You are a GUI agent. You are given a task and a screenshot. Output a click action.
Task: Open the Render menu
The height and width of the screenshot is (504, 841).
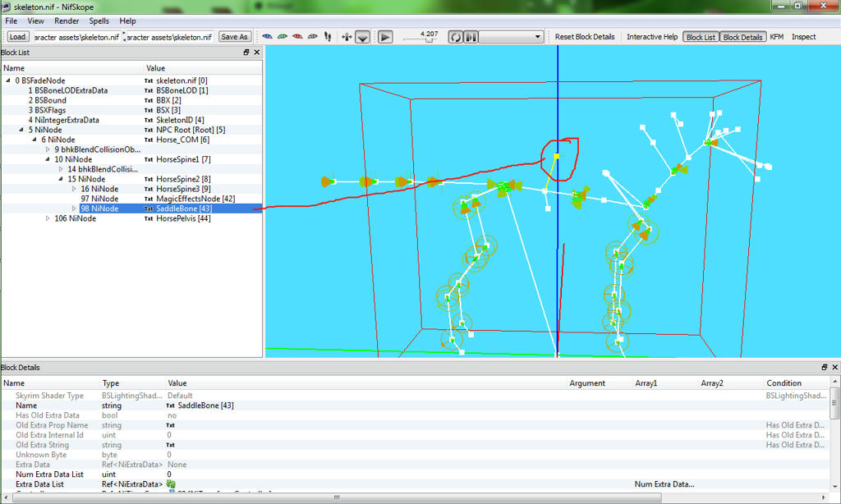[x=67, y=21]
